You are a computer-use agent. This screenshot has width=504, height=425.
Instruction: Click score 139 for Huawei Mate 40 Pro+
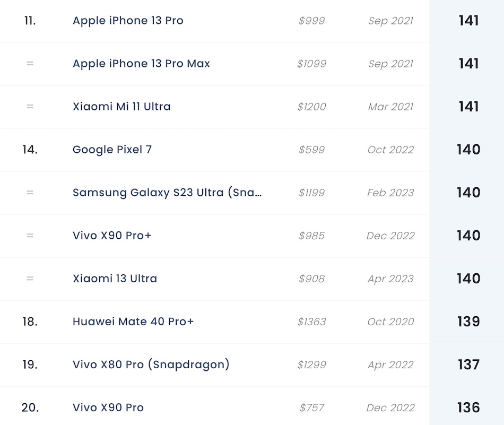pyautogui.click(x=468, y=322)
